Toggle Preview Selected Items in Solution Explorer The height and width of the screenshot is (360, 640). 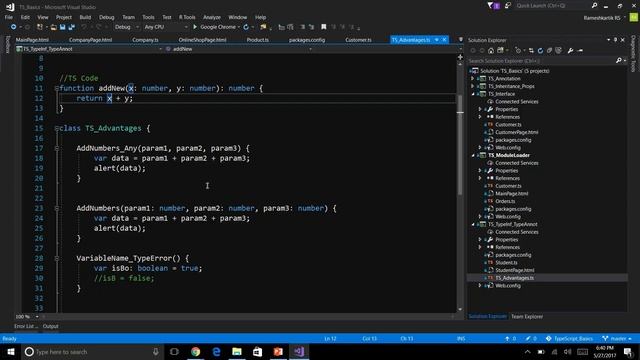pyautogui.click(x=580, y=51)
